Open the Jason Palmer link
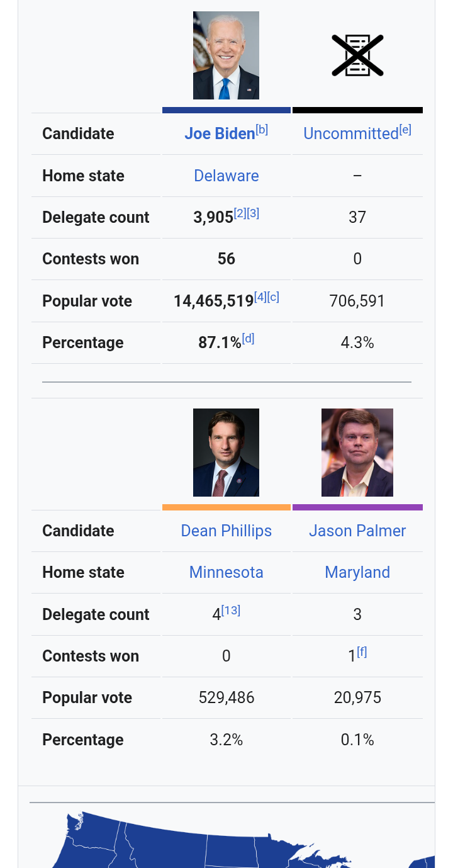 (x=357, y=531)
